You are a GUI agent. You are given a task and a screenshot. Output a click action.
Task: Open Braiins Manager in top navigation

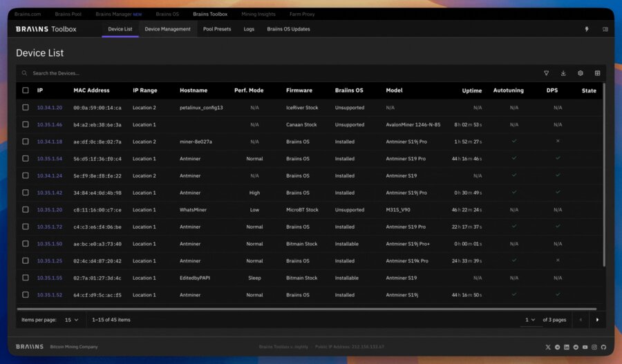(x=118, y=15)
